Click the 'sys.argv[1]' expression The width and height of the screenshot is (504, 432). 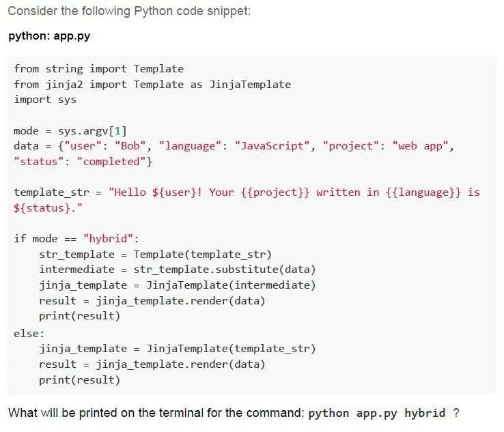click(92, 131)
